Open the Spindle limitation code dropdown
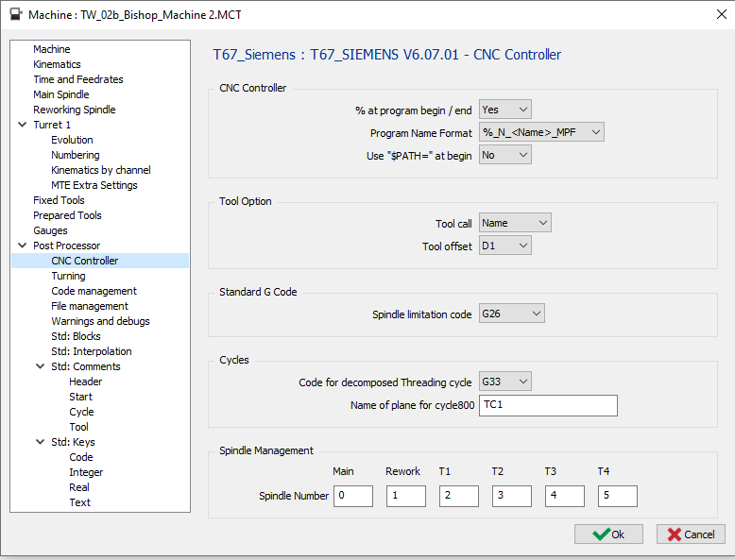Screen dimensions: 735x560 512,314
